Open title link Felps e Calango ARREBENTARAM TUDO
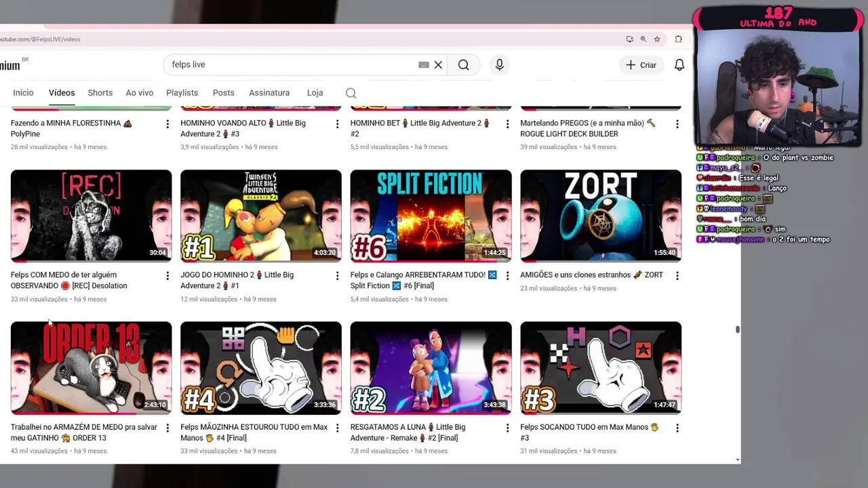This screenshot has width=868, height=488. coord(424,281)
